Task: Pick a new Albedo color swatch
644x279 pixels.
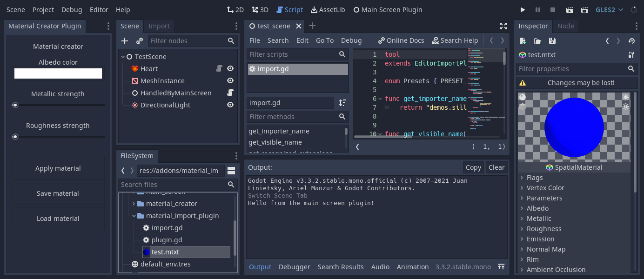Action: point(58,73)
